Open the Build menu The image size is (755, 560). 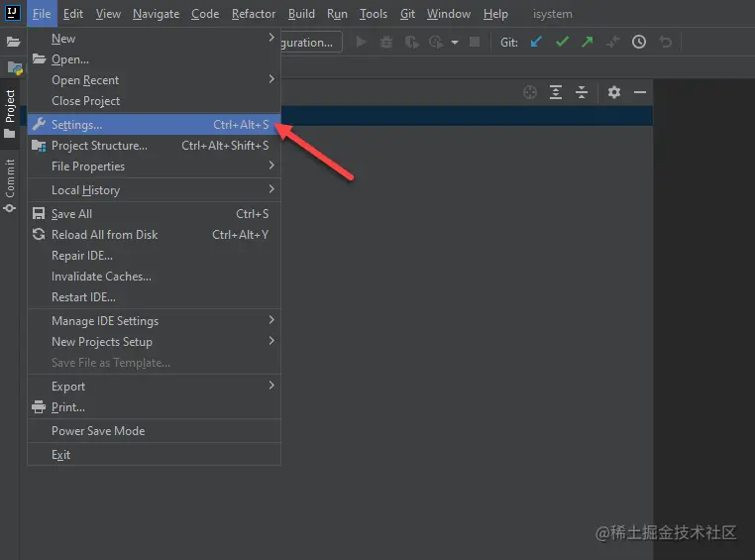(301, 14)
